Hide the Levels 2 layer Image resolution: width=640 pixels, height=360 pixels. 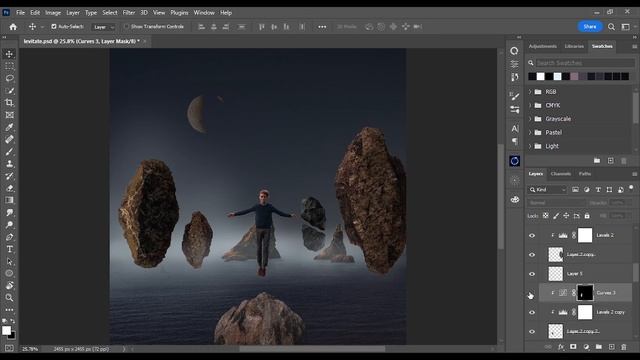[x=532, y=236]
